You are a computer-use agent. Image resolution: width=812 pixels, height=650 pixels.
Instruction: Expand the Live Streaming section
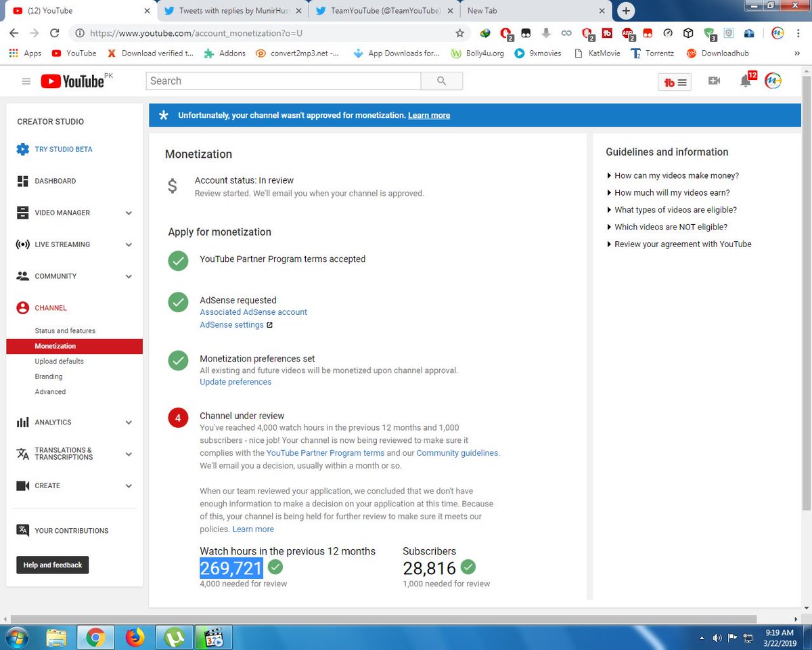pyautogui.click(x=129, y=244)
